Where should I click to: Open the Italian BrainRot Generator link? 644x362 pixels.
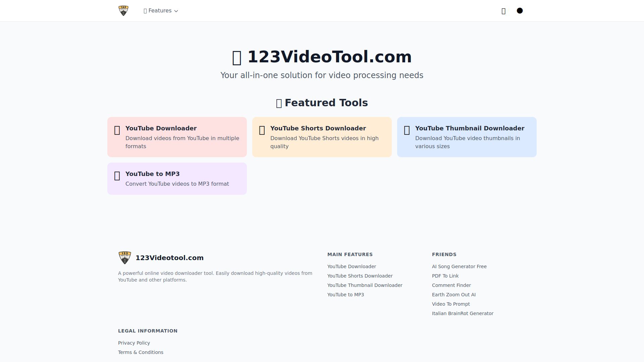[x=463, y=313]
